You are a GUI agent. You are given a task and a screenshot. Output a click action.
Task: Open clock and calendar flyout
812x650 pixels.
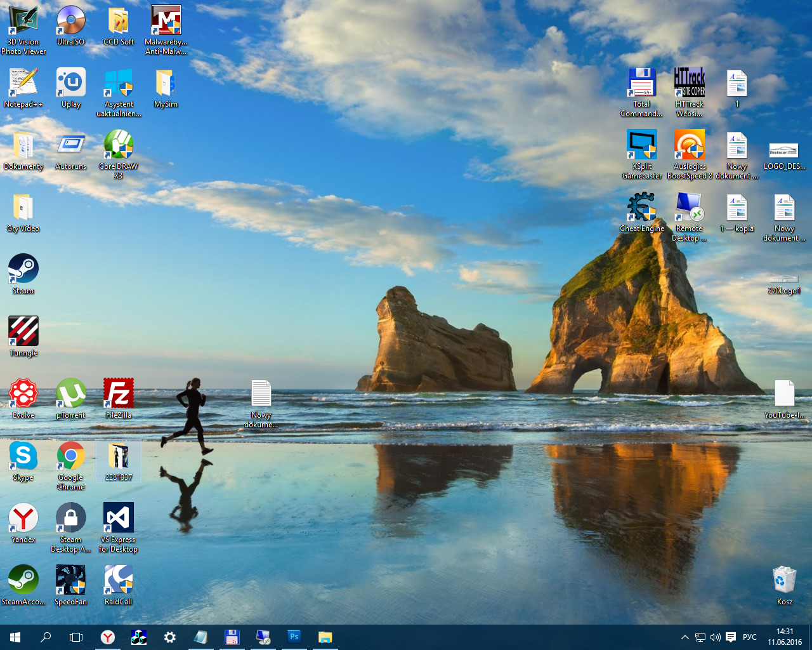click(785, 637)
